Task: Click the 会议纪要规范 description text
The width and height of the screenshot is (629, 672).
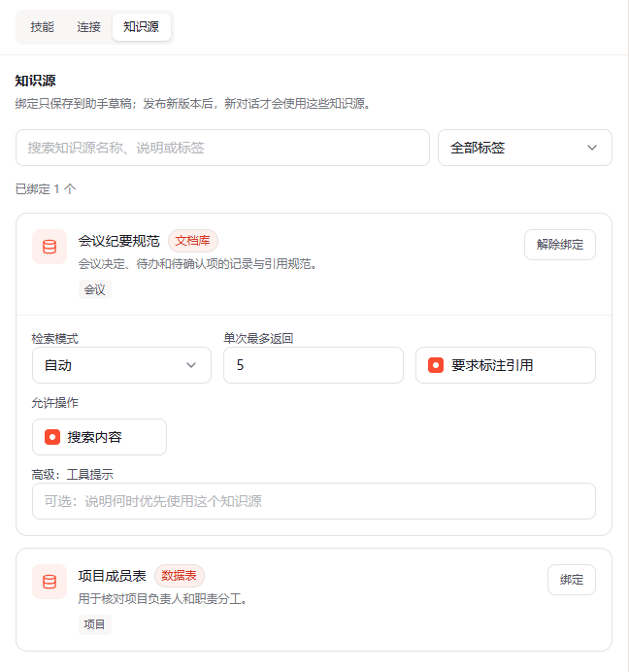Action: pyautogui.click(x=197, y=264)
